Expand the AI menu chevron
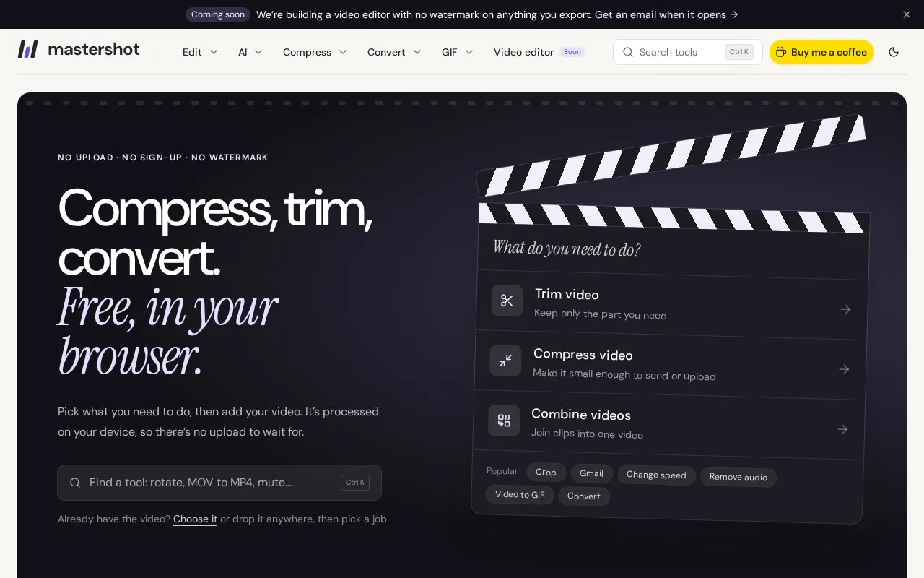 [x=258, y=52]
